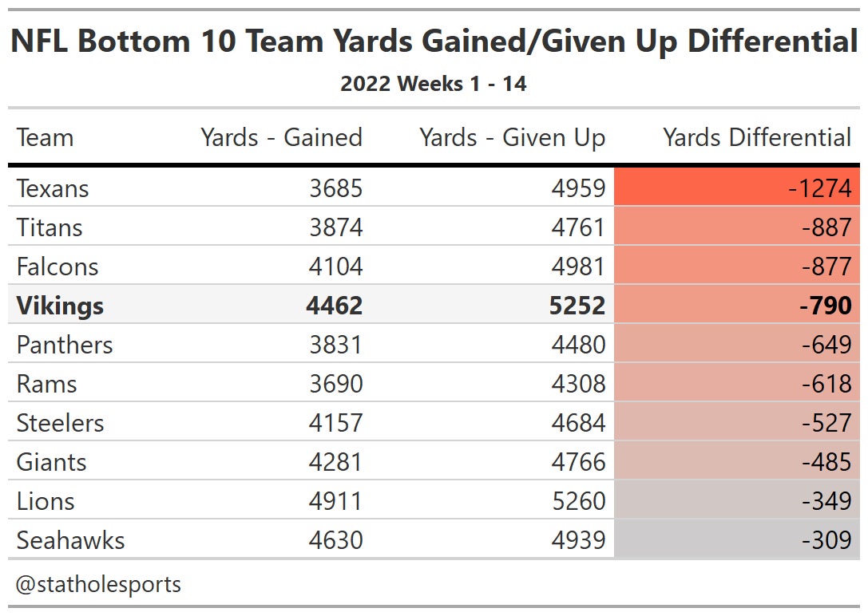Click the Vikings -790 differential cell
Image resolution: width=868 pixels, height=616 pixels.
tap(826, 306)
